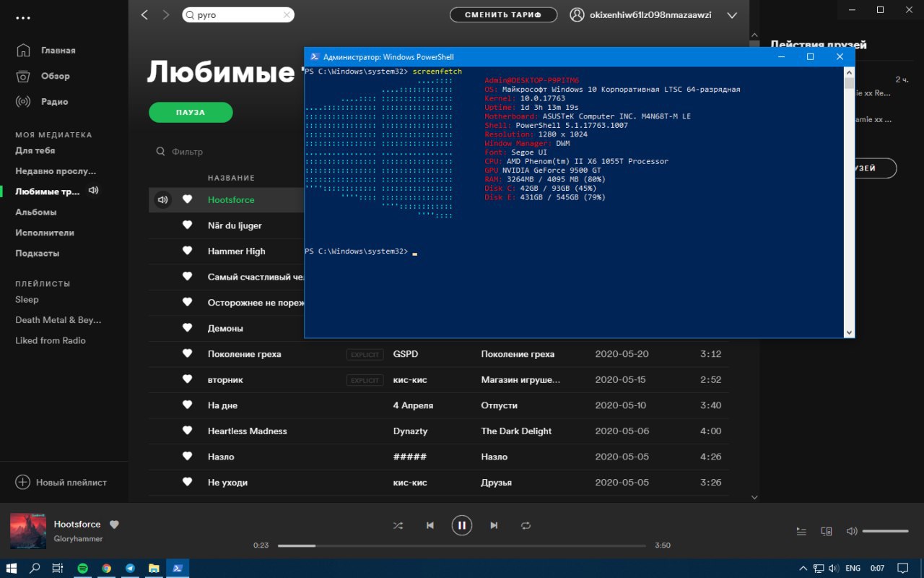Open Gloryhammer from now-playing bar

[78, 538]
